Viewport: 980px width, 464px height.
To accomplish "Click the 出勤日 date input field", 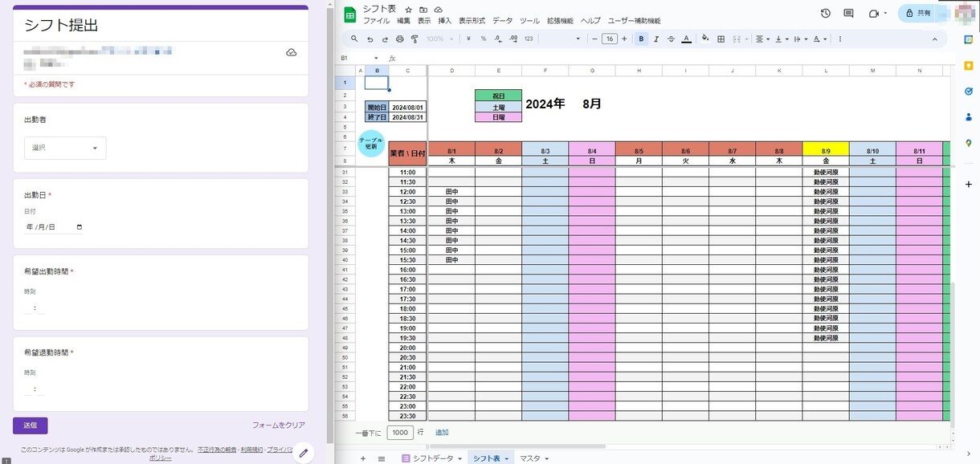I will coord(54,227).
